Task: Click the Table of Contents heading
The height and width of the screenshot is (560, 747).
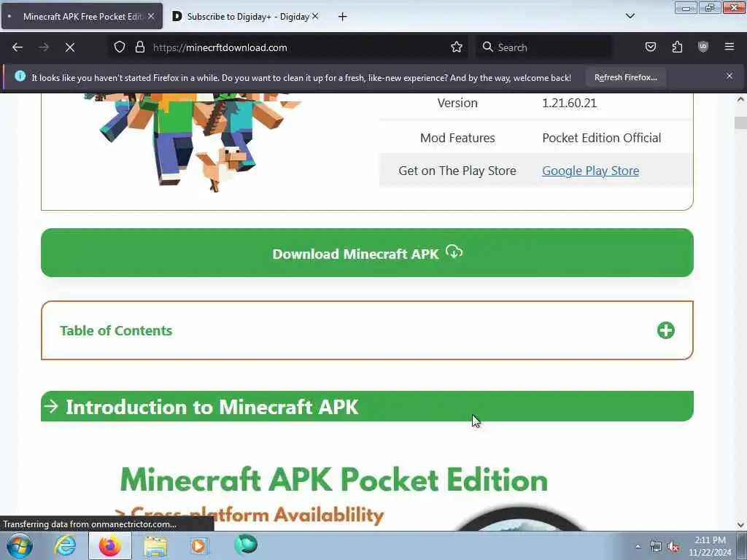Action: click(x=116, y=330)
